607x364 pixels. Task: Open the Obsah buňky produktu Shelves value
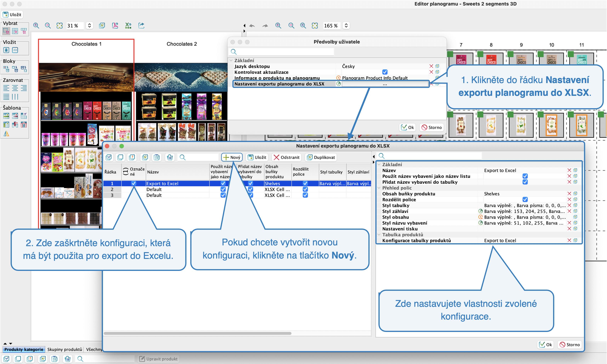(525, 194)
